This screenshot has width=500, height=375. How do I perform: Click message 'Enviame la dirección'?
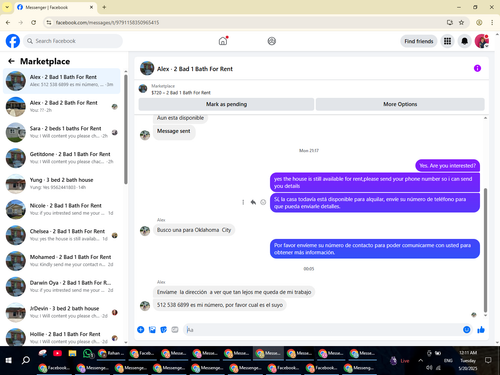[234, 292]
